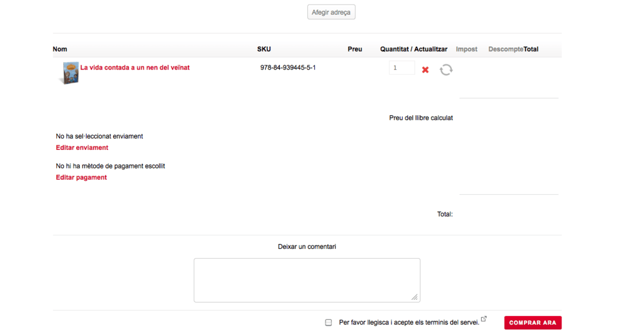Select the 'Editar pagament' link
Viewport: 644px width, 336px height.
tap(81, 177)
